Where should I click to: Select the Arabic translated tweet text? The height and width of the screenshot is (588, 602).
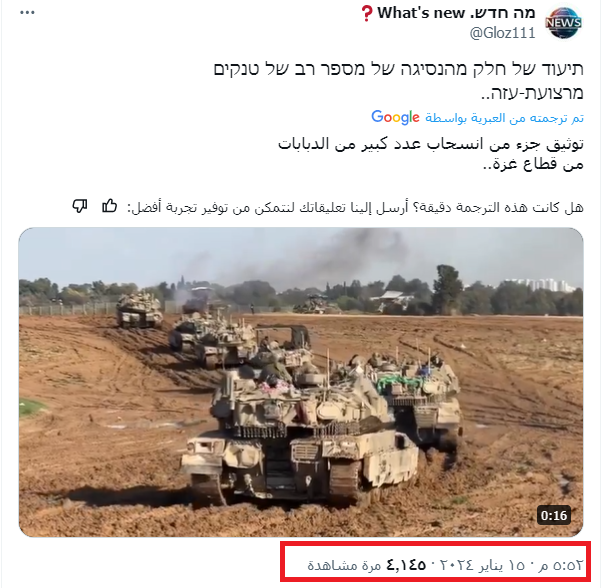click(431, 154)
